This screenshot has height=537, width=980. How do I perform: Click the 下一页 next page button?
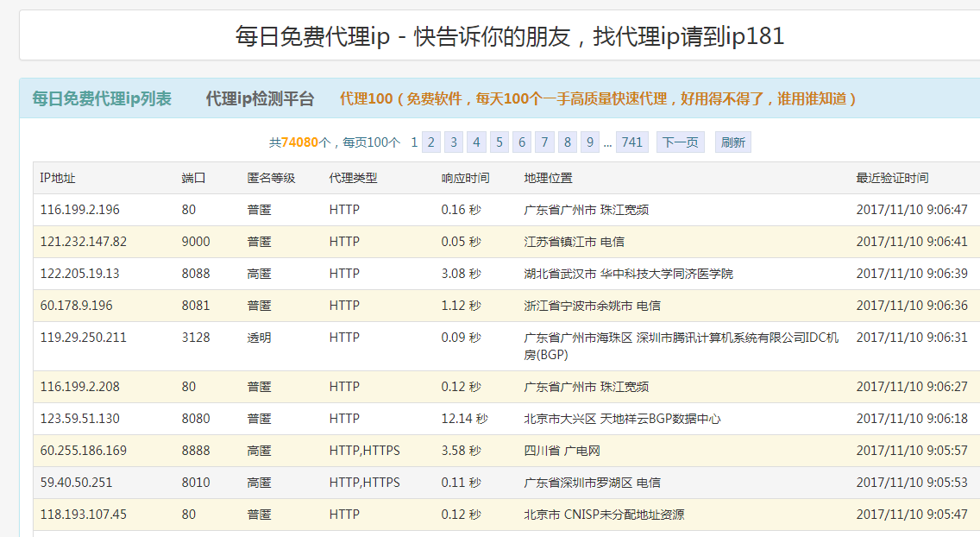[x=680, y=142]
